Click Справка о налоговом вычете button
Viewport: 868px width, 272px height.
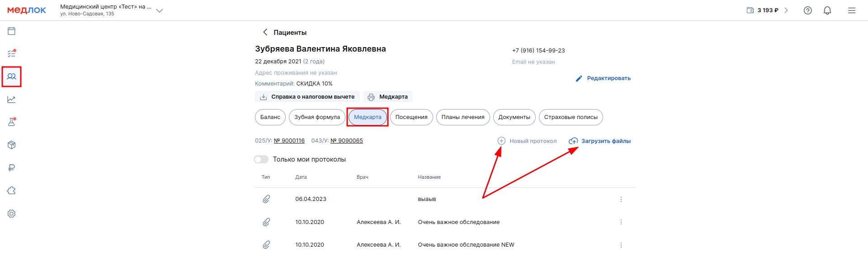point(307,97)
